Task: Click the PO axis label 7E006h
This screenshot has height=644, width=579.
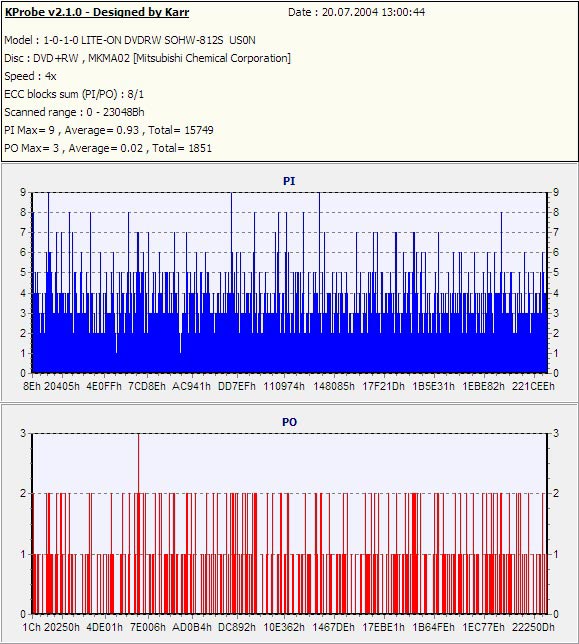Action: [148, 628]
